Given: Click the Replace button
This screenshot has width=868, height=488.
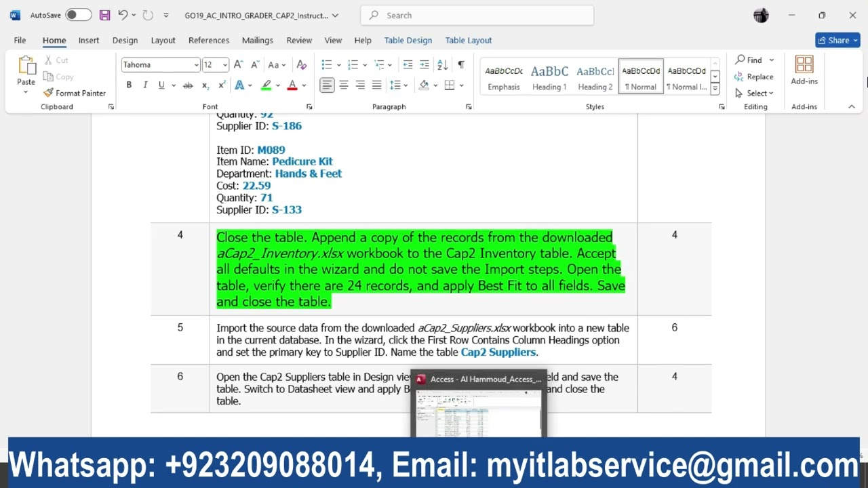Looking at the screenshot, I should 754,77.
